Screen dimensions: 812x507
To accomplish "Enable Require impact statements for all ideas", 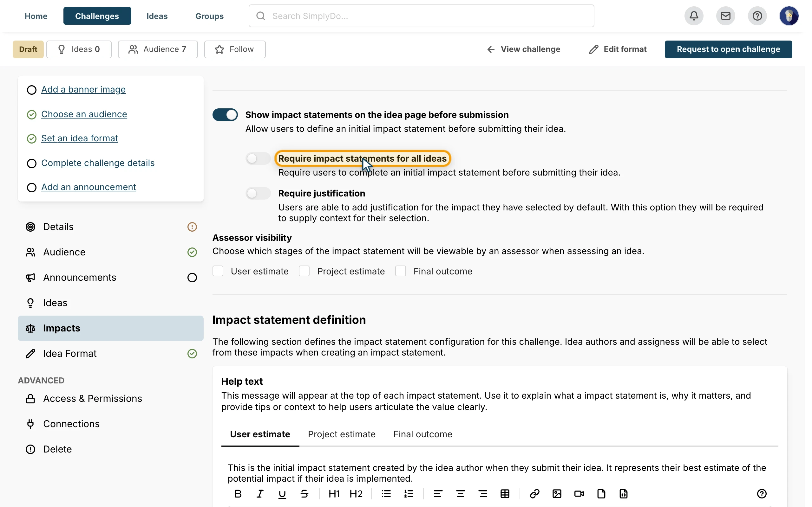I will click(x=258, y=158).
